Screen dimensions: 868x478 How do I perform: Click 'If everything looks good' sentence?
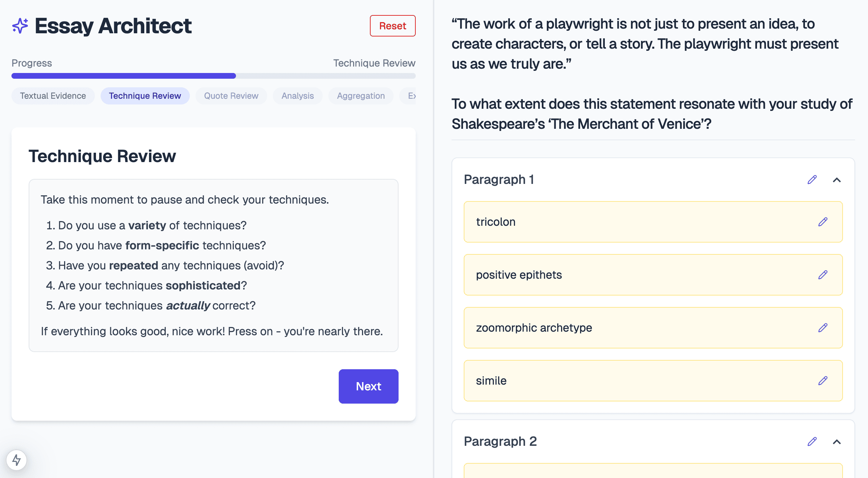212,331
